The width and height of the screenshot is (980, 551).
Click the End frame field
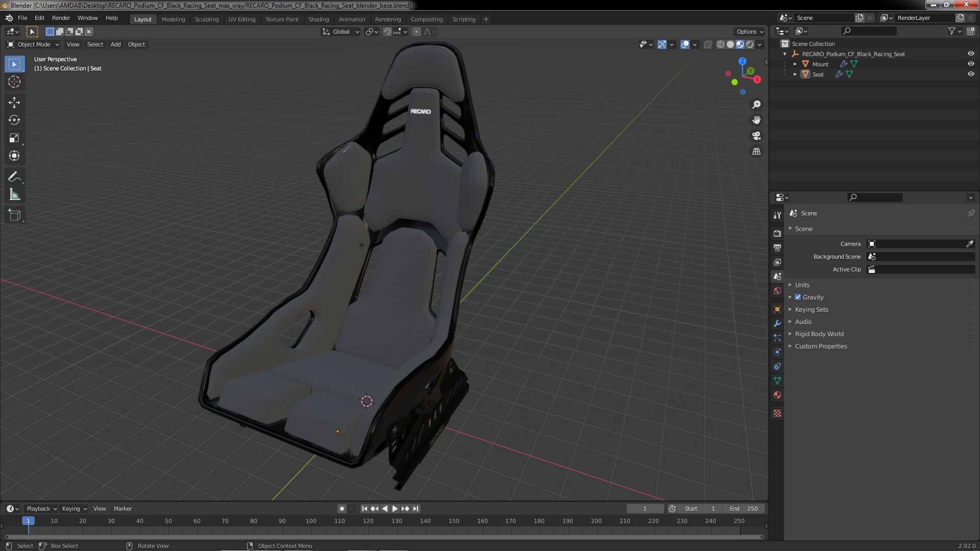point(744,509)
